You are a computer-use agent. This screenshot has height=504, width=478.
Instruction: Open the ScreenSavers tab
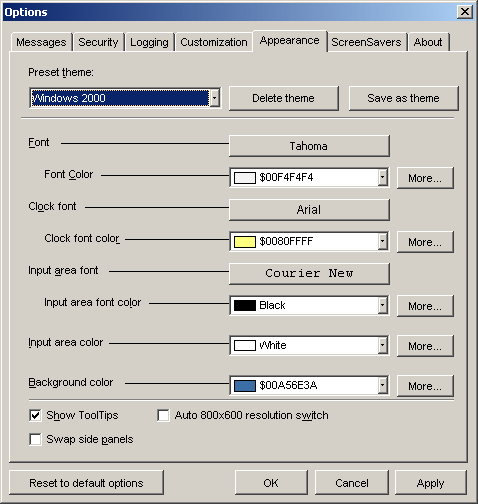[366, 42]
